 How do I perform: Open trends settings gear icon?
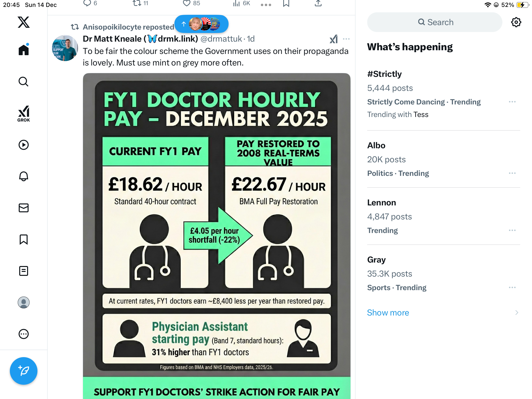pyautogui.click(x=516, y=22)
